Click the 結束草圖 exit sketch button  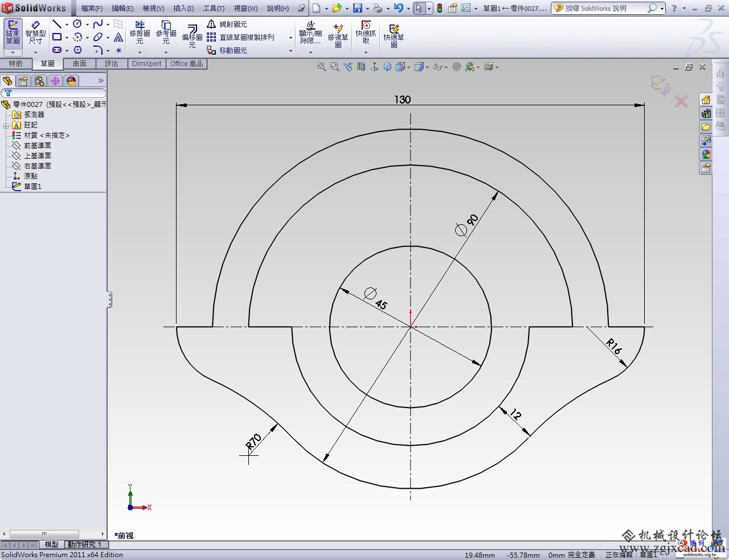pyautogui.click(x=13, y=33)
